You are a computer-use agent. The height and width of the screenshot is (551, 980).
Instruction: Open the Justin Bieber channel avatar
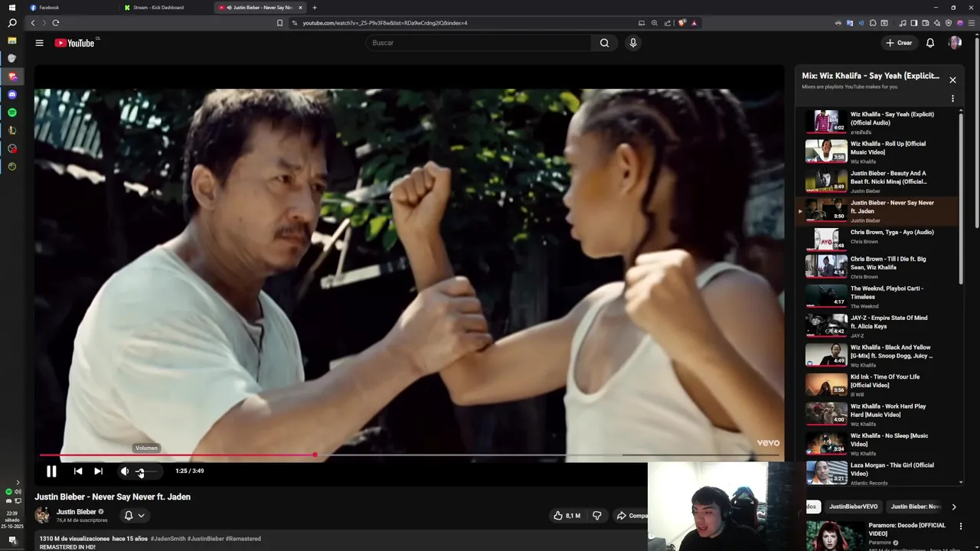click(x=43, y=515)
